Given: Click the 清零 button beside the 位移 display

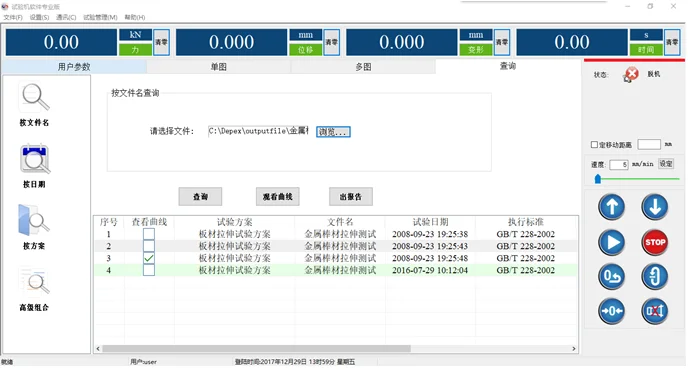Looking at the screenshot, I should [x=332, y=42].
